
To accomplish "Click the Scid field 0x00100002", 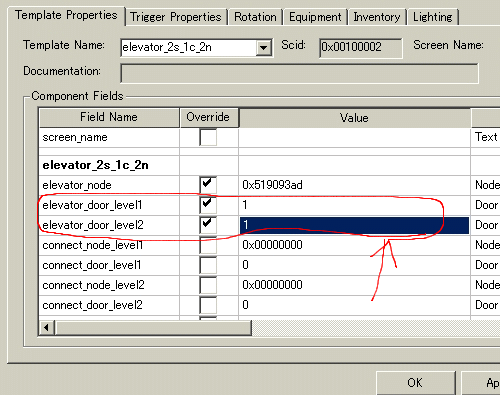I will tap(360, 47).
